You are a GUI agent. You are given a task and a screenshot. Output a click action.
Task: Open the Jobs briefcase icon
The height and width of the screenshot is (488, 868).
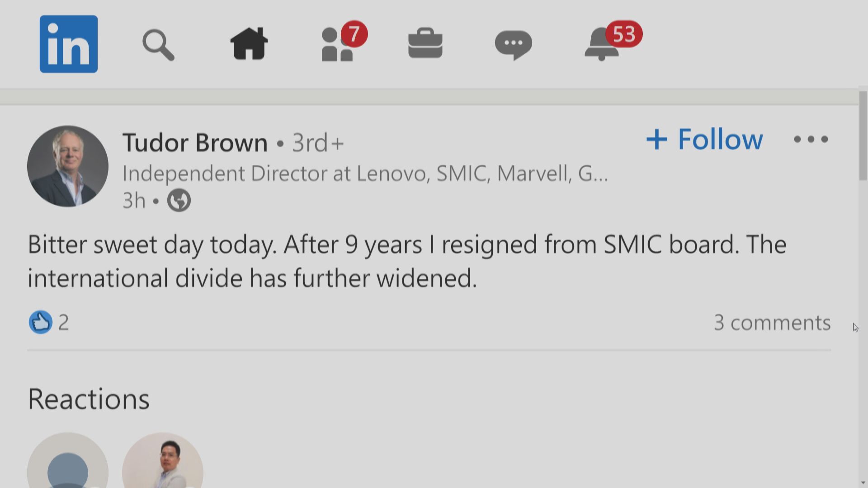click(x=425, y=44)
